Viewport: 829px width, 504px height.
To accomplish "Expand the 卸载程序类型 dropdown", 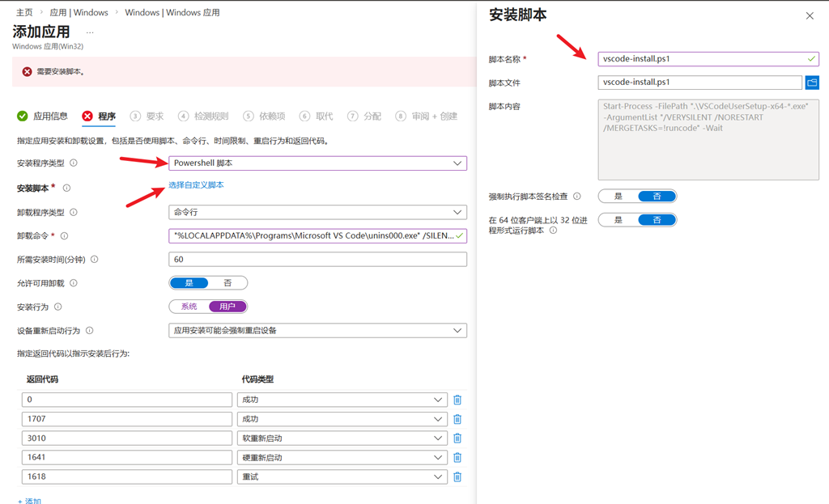I will click(317, 213).
